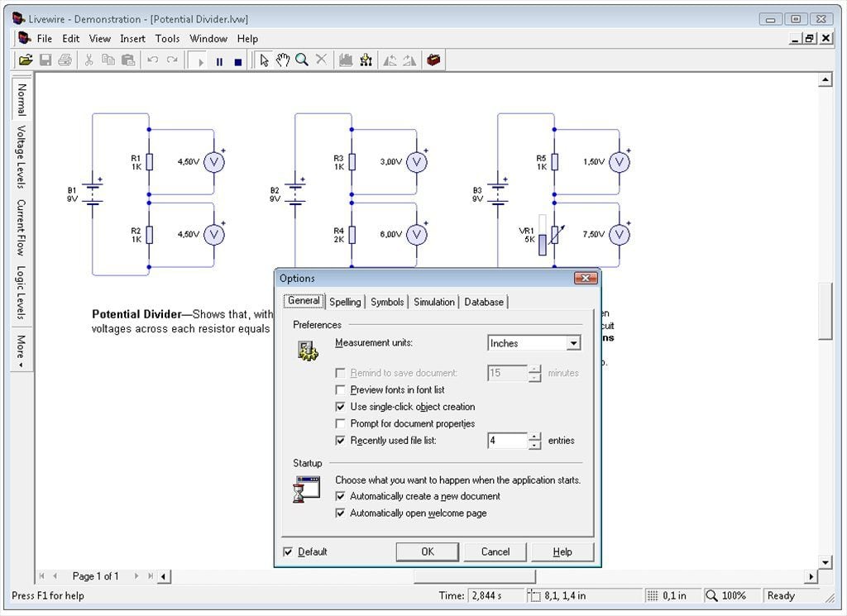847x616 pixels.
Task: Click the zoom magnifier in status bar
Action: (x=712, y=595)
